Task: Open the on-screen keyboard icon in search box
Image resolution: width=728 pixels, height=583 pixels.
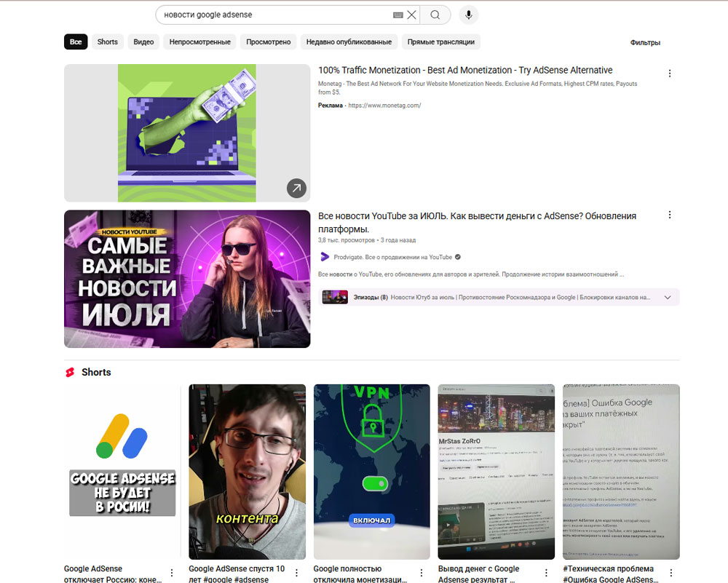Action: tap(398, 15)
